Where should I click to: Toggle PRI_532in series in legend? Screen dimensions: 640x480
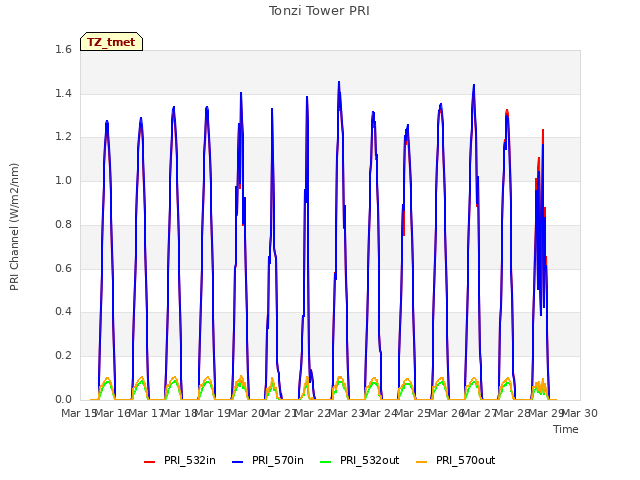click(x=180, y=460)
